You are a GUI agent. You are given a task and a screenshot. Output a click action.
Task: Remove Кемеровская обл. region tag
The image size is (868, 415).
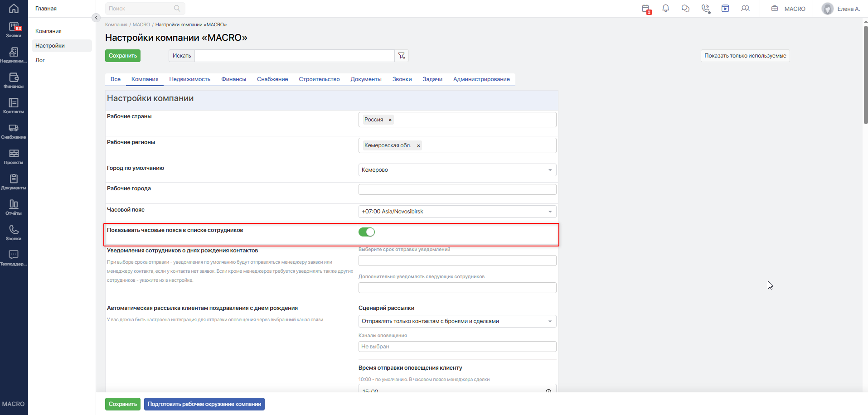click(418, 146)
